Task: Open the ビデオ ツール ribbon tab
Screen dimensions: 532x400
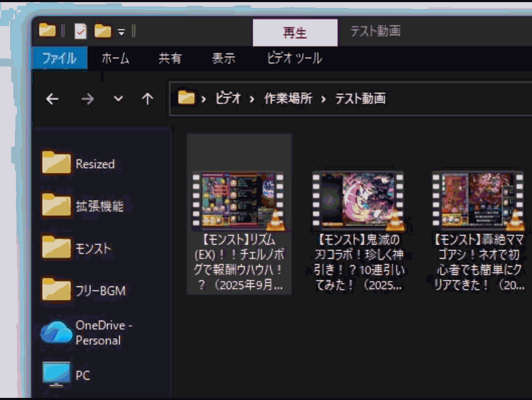Action: (x=294, y=58)
